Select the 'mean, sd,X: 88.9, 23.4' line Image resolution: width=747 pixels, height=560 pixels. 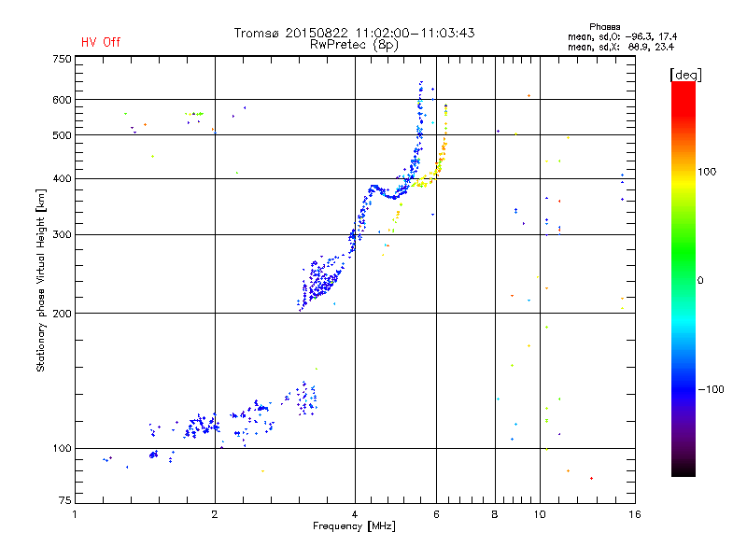pos(621,47)
